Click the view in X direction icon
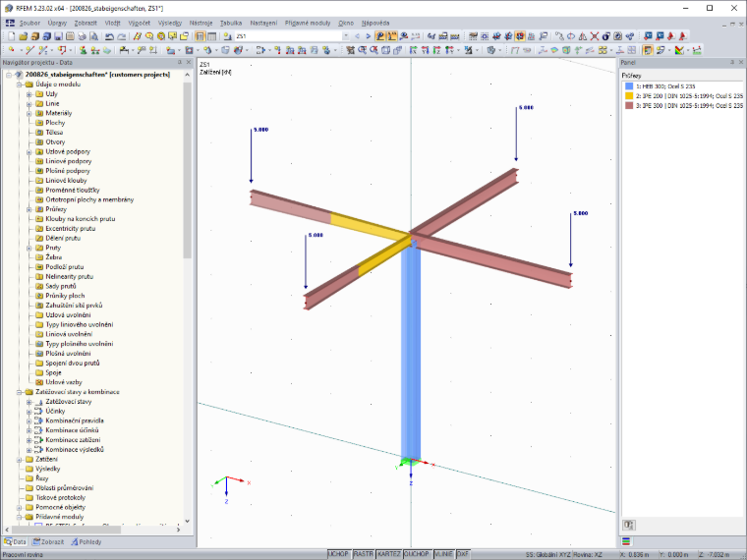This screenshot has width=747, height=560. [x=414, y=50]
